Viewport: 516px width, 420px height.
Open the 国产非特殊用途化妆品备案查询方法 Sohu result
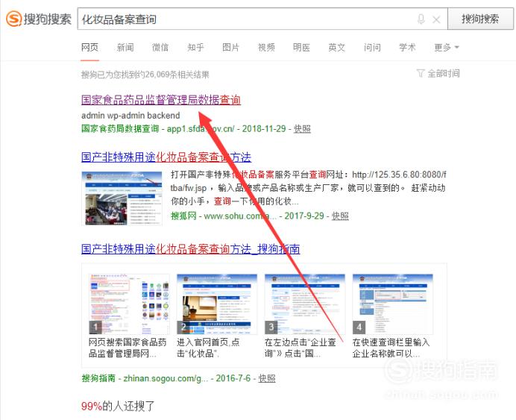pos(166,157)
